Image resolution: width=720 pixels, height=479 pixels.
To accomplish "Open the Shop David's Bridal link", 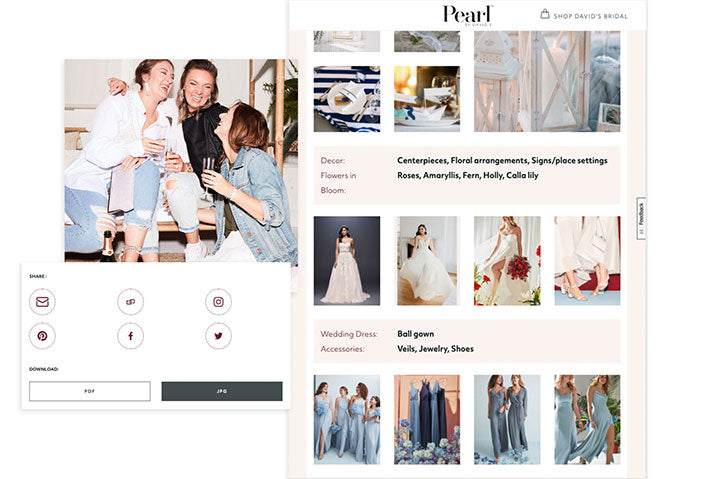I will click(591, 16).
